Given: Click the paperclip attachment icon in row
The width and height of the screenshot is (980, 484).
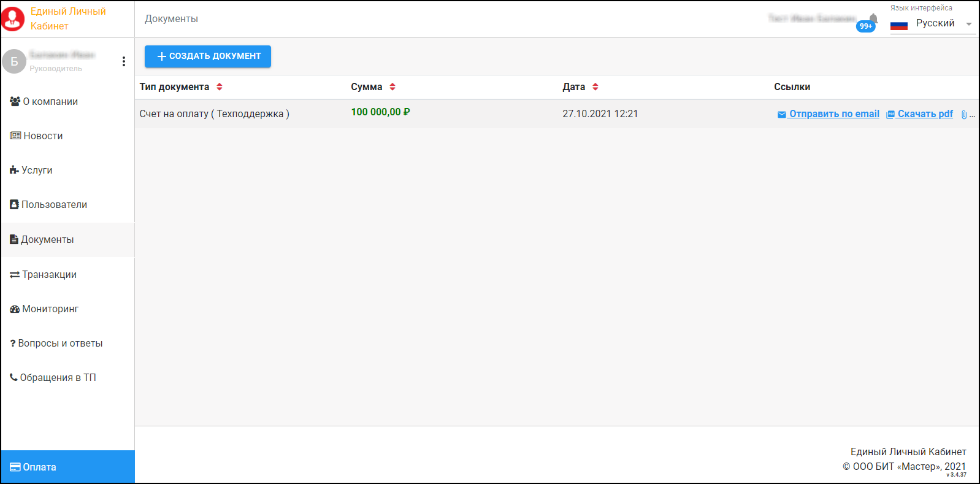Looking at the screenshot, I should [964, 115].
